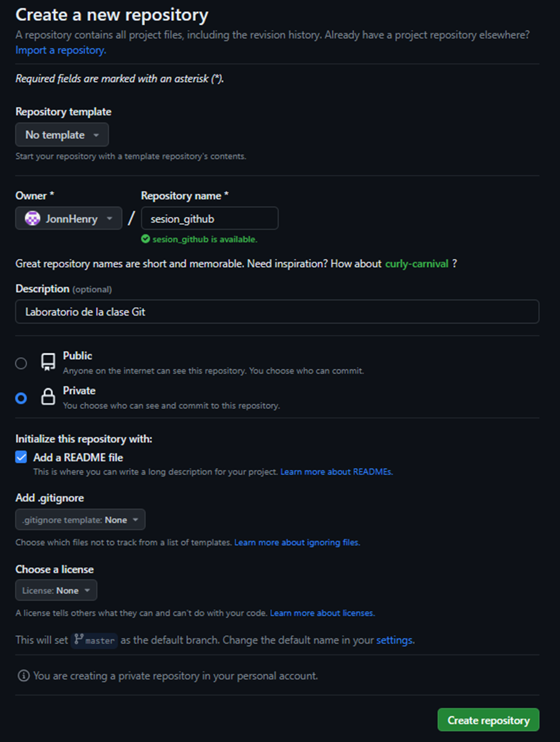Uncheck the Add a README file checkbox

point(21,457)
